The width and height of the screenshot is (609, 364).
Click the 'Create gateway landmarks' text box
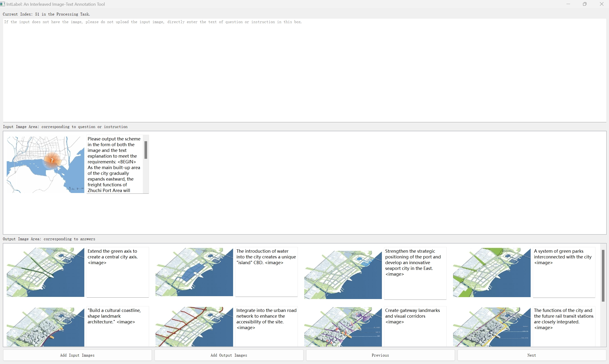(x=415, y=326)
